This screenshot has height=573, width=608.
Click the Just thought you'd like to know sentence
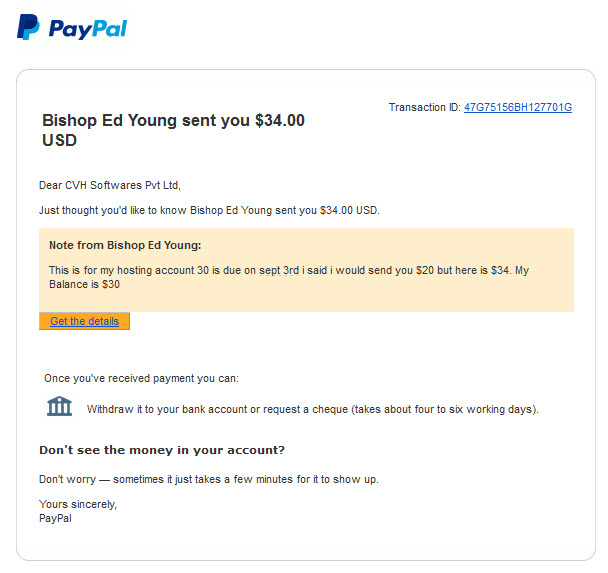tap(209, 211)
